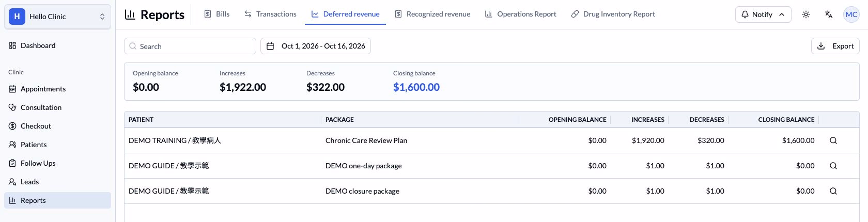
Task: Select Reports in the sidebar
Action: tap(57, 200)
